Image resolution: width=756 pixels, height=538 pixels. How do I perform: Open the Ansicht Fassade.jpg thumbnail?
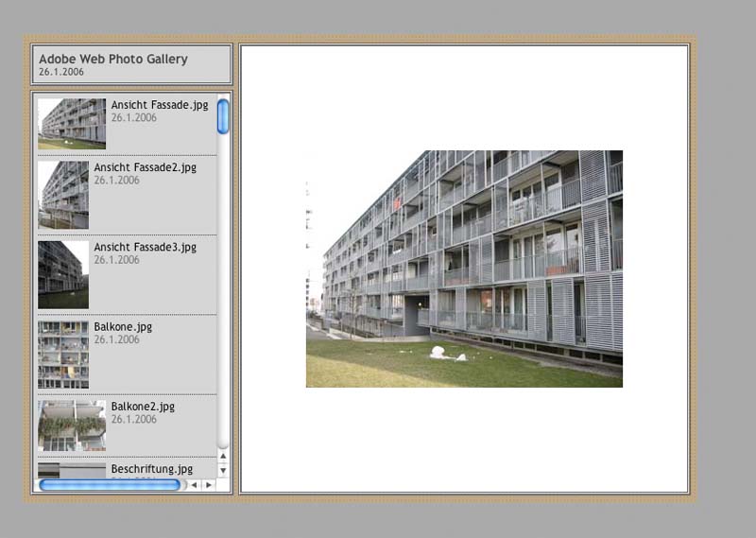click(x=72, y=124)
